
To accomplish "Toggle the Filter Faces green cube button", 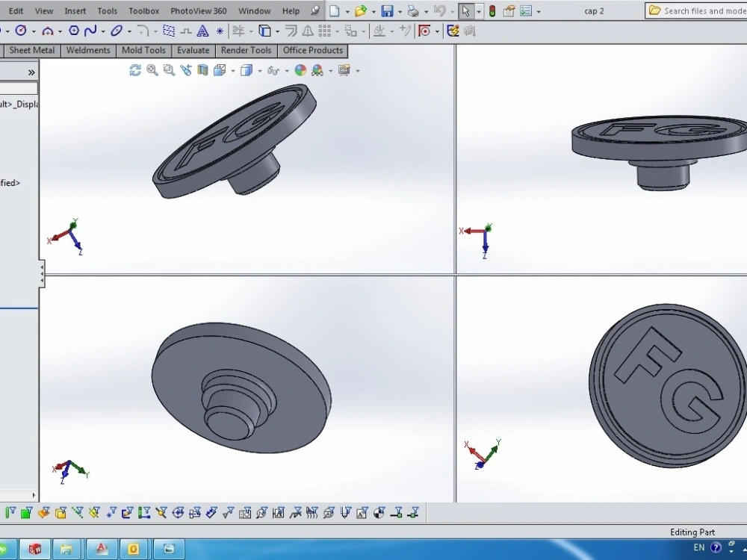I will (x=27, y=512).
